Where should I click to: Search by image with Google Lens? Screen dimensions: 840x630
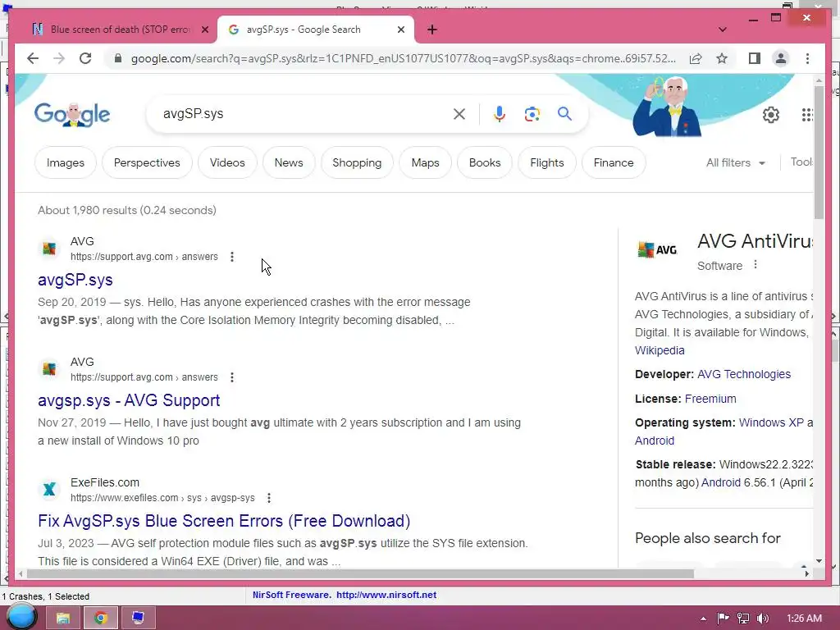coord(532,113)
